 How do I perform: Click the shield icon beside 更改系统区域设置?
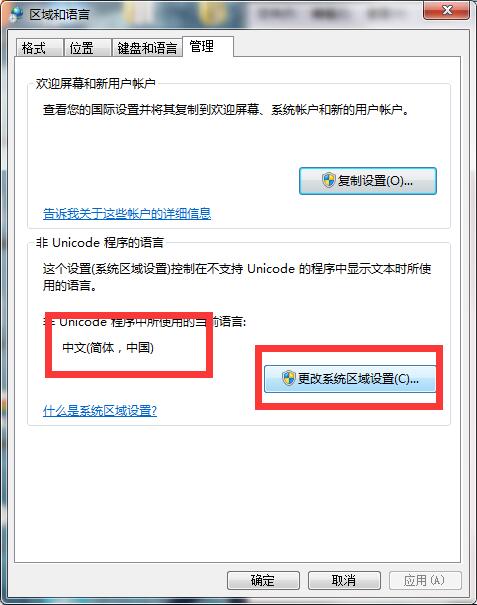[x=288, y=378]
